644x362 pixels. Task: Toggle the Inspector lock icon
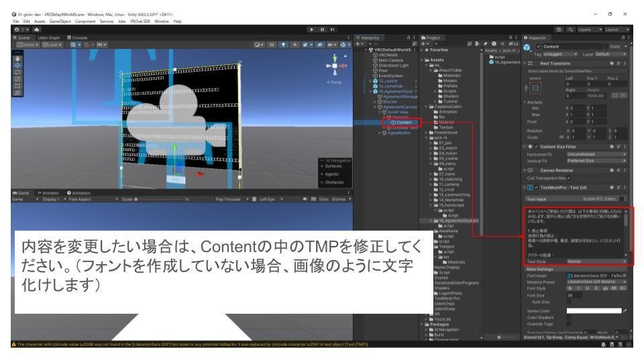tap(623, 38)
